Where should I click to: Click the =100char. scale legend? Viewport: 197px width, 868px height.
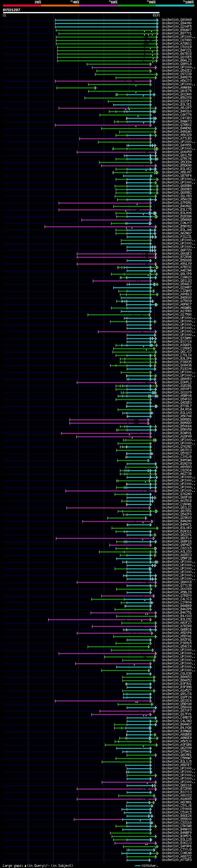click(147, 865)
